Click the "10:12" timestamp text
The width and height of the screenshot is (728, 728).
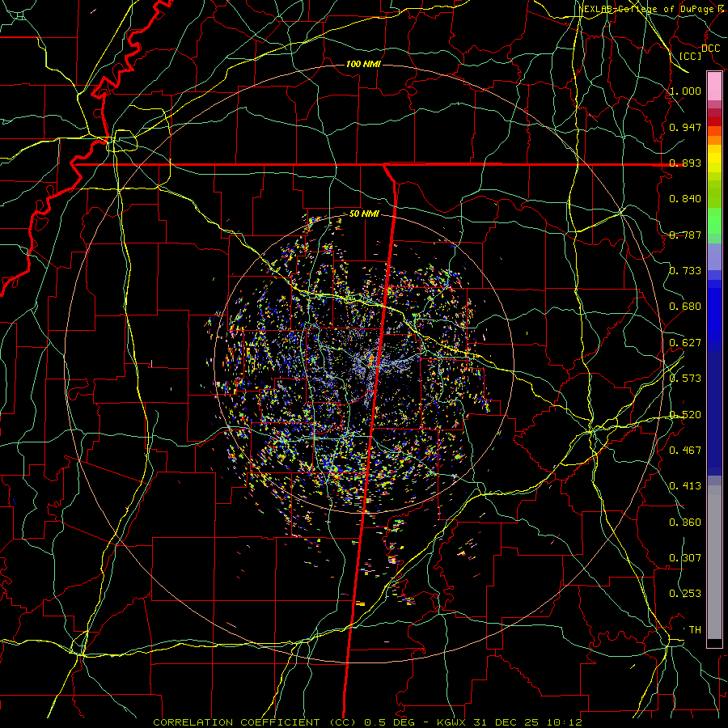click(x=564, y=722)
